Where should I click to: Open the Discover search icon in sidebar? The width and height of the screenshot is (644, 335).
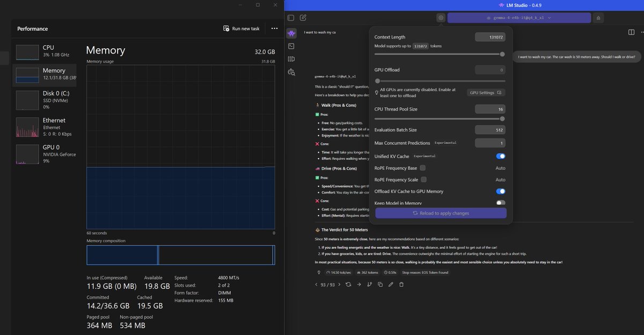[x=291, y=72]
